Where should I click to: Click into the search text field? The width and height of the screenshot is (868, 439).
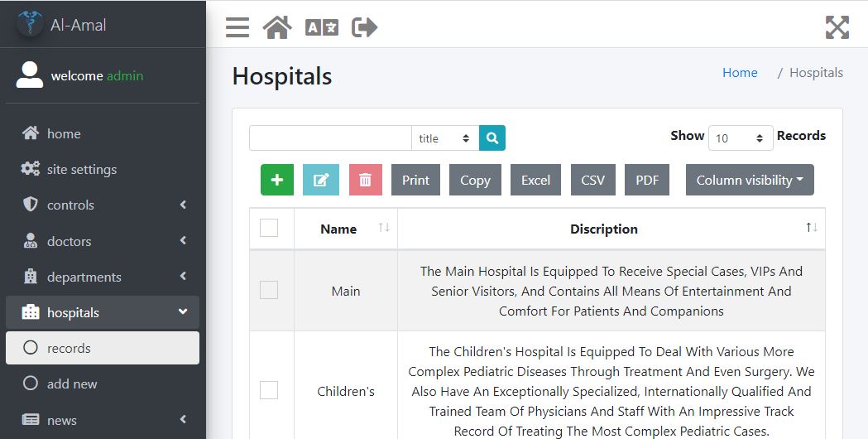(330, 137)
